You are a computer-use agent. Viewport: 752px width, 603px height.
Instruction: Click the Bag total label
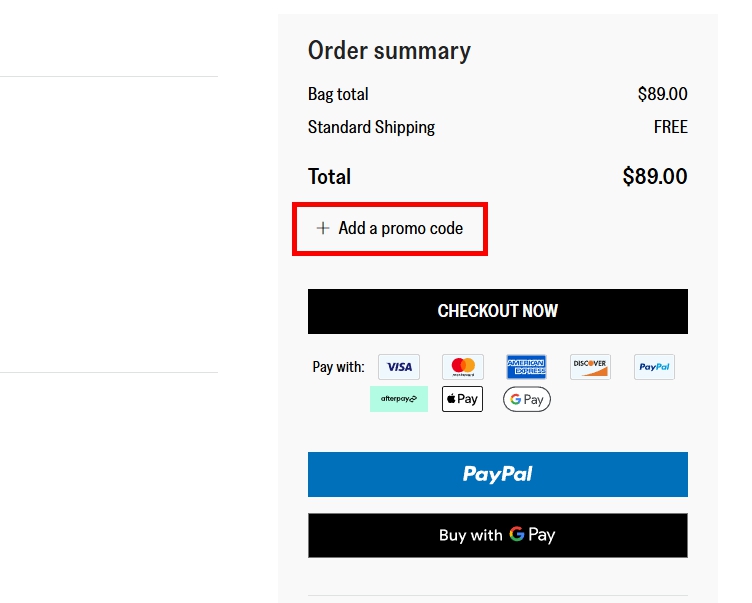point(338,94)
